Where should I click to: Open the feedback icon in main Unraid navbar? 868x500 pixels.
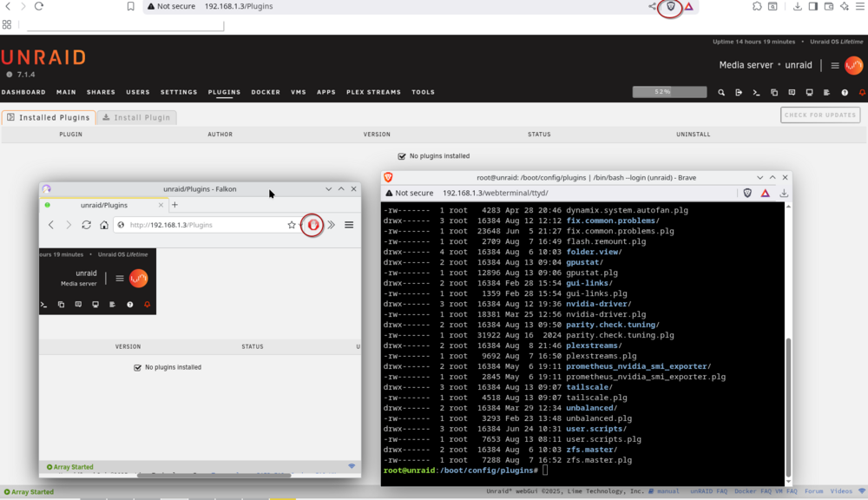(x=792, y=93)
